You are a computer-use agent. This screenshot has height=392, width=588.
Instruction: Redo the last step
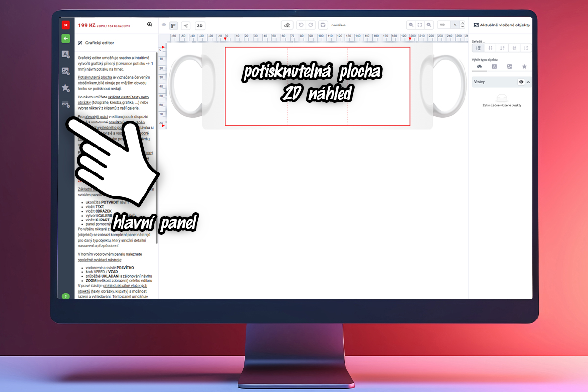[311, 25]
